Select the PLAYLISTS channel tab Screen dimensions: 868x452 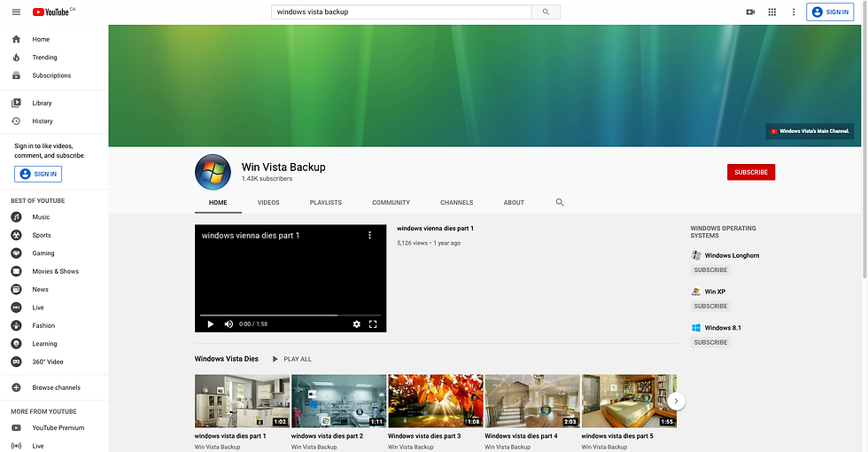326,203
